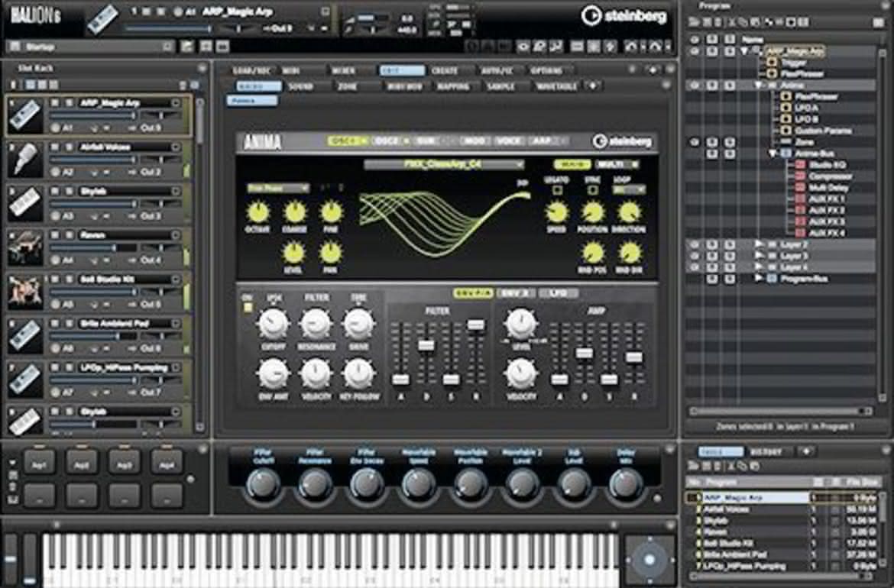Open the wavetable selector dropdown in Anima

(444, 164)
